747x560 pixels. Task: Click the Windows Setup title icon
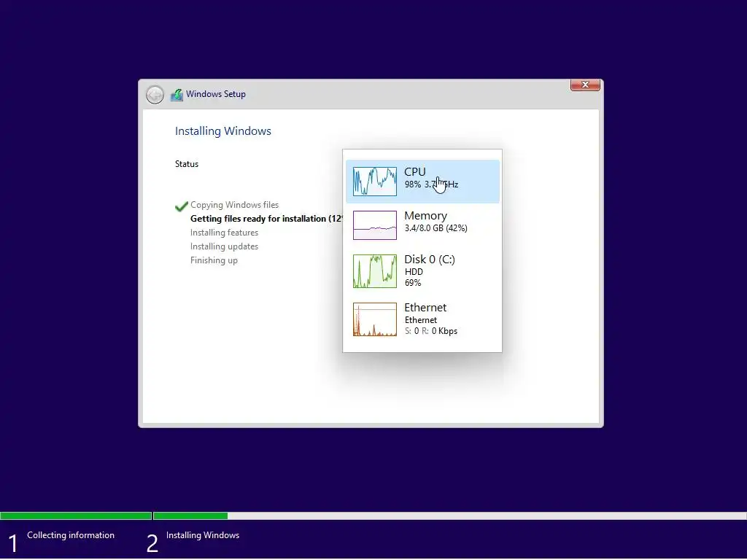coord(177,94)
